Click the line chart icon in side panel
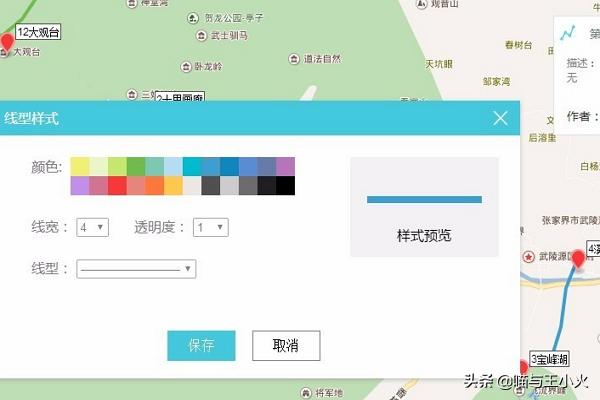 click(x=567, y=33)
